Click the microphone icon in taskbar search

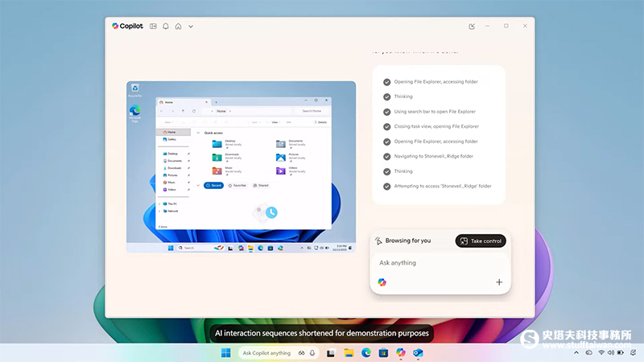click(312, 352)
